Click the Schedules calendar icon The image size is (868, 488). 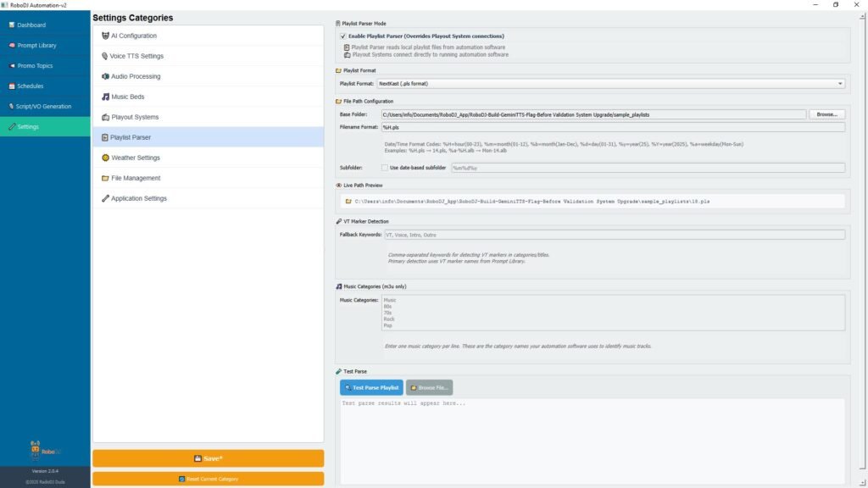point(12,86)
